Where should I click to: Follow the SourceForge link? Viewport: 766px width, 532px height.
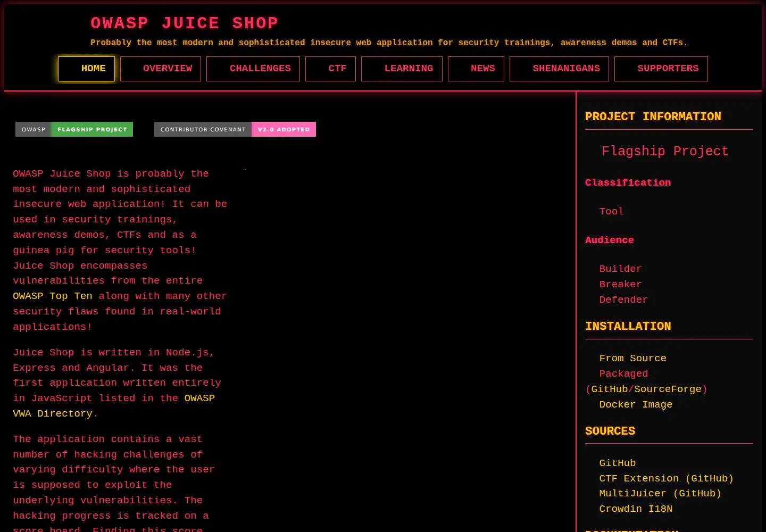coord(668,389)
